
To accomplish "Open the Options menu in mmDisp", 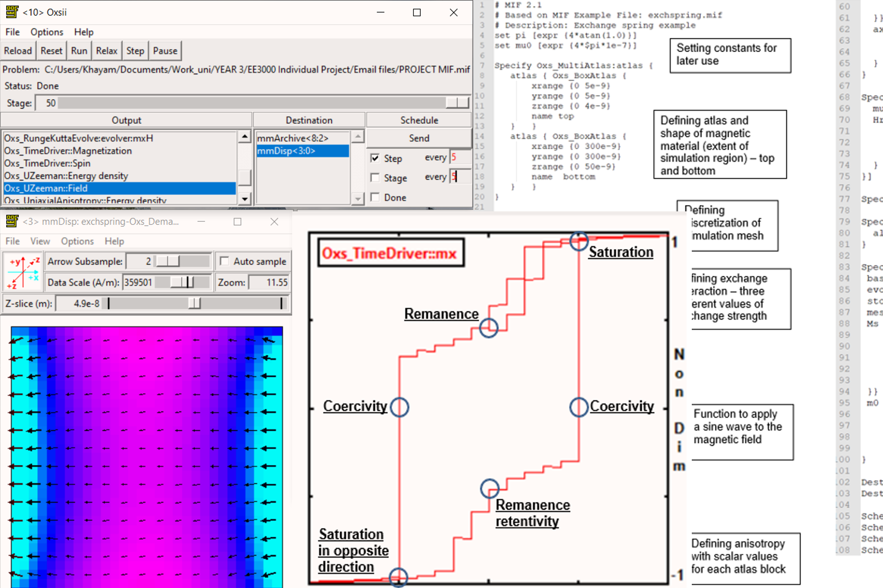I will (x=77, y=241).
